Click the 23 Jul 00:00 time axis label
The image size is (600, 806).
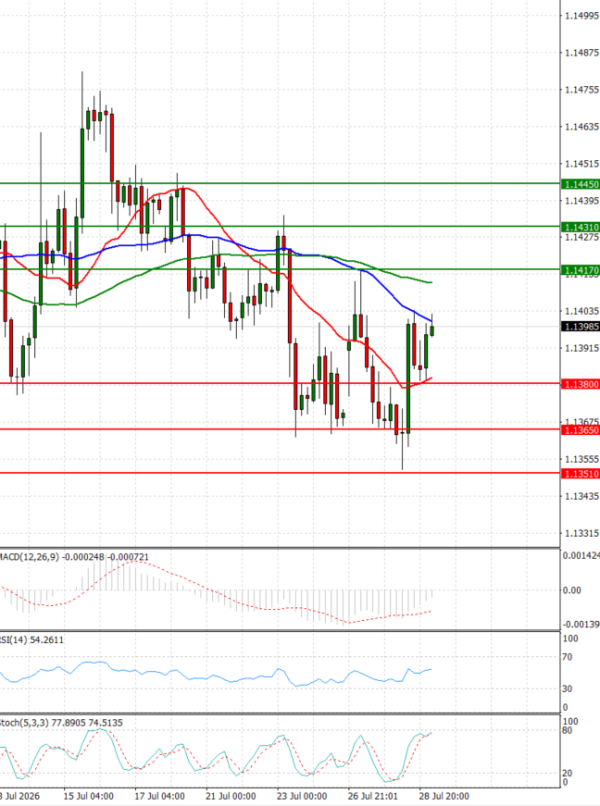[302, 796]
